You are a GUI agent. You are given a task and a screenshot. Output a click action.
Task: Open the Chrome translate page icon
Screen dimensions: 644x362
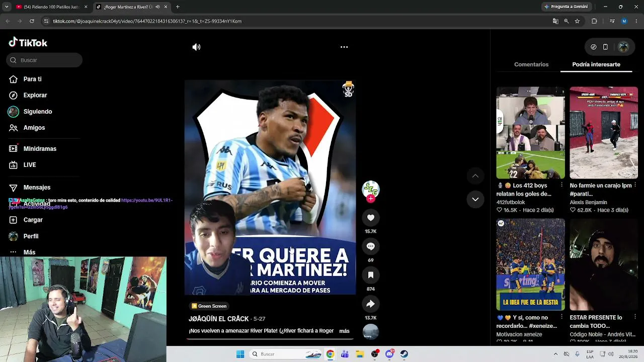(555, 21)
